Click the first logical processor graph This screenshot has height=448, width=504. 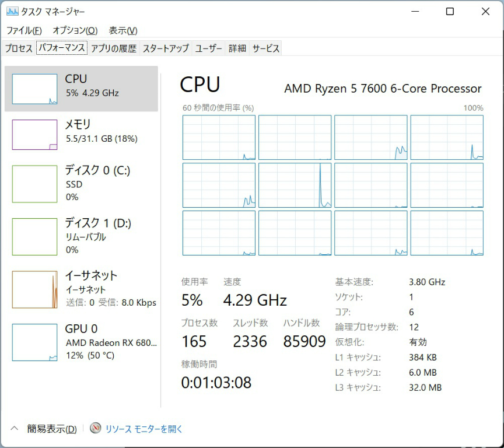coord(219,137)
